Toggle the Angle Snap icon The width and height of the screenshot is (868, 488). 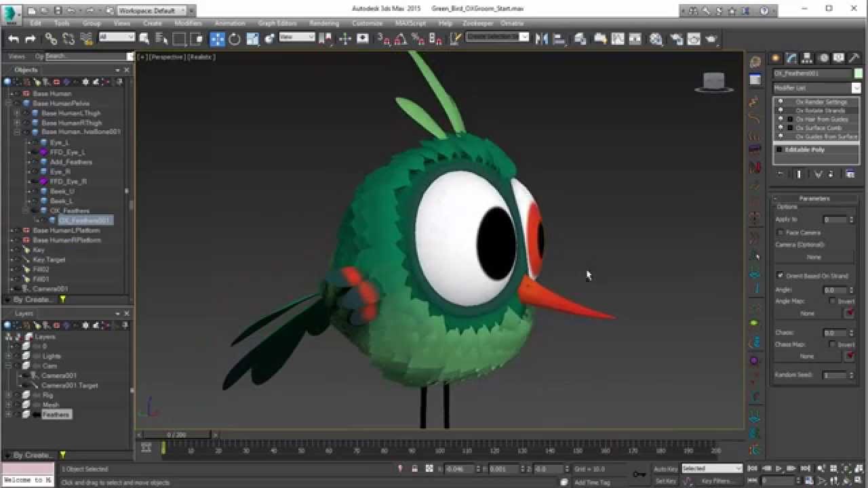click(x=402, y=39)
